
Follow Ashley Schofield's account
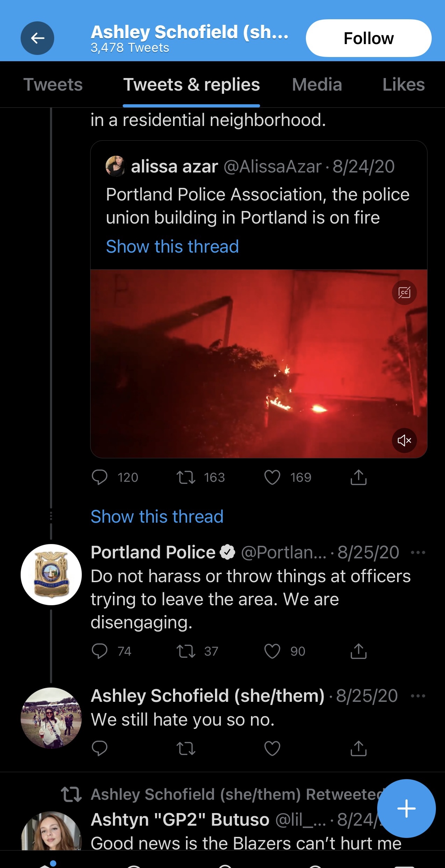coord(368,38)
